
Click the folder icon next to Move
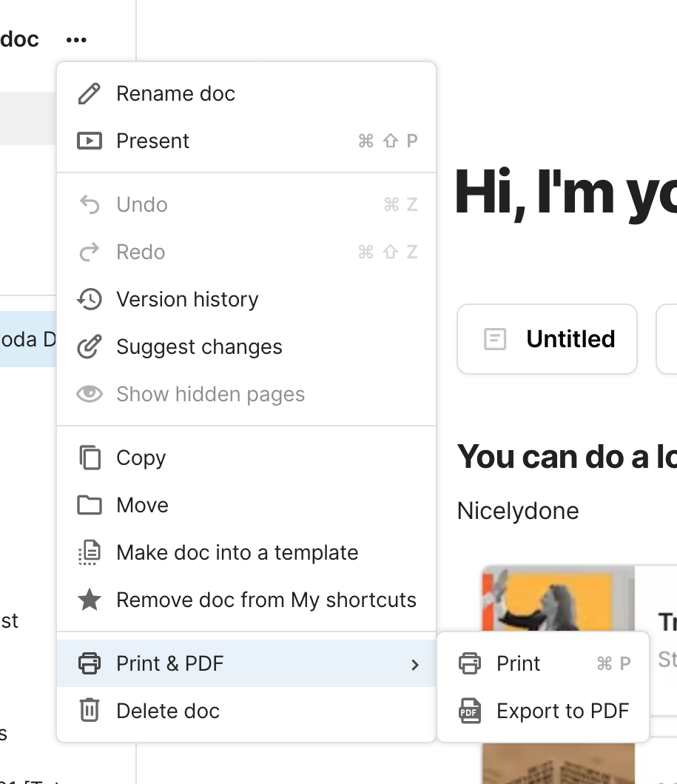click(x=89, y=505)
